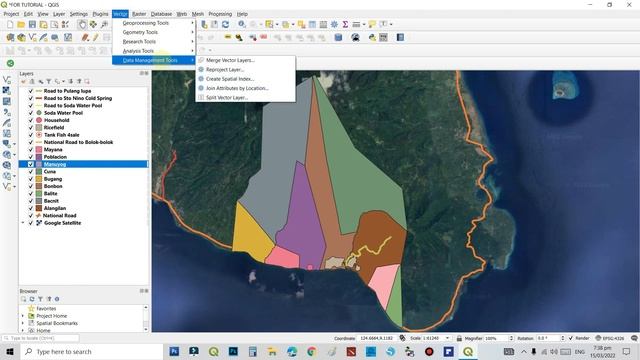Open the Raster menu
640x360 pixels.
click(139, 14)
